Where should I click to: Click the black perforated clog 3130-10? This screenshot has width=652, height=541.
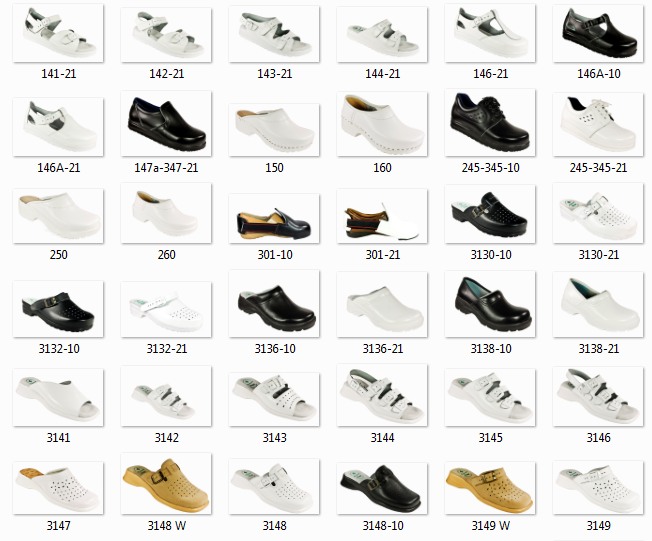pyautogui.click(x=490, y=214)
